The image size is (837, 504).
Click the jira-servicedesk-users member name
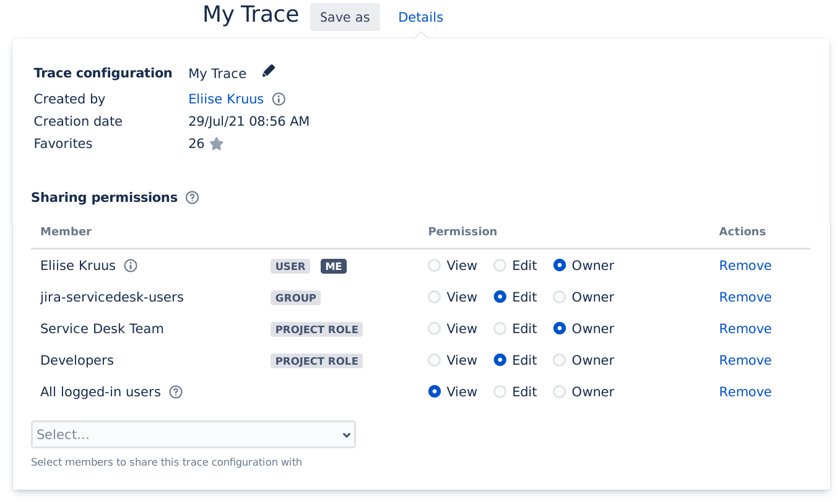click(112, 297)
